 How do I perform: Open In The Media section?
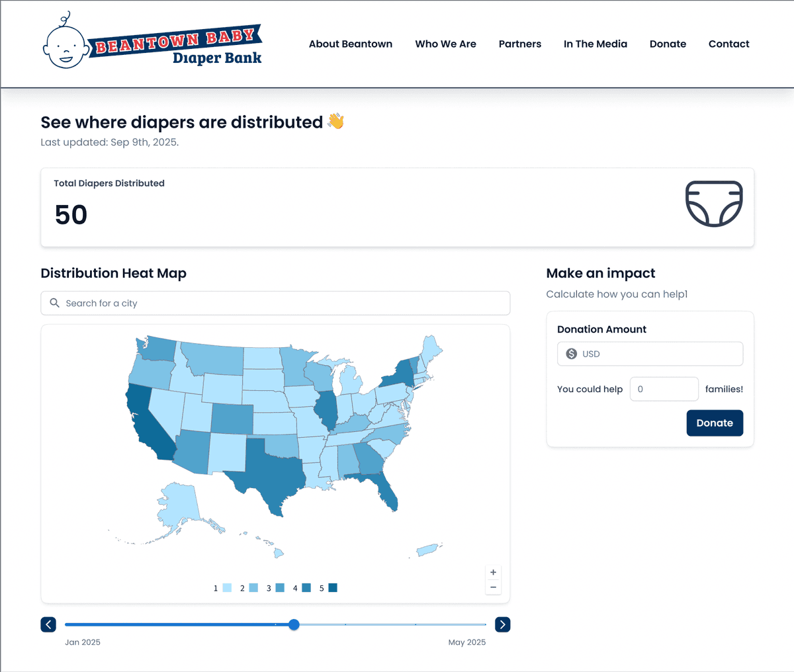(x=595, y=44)
